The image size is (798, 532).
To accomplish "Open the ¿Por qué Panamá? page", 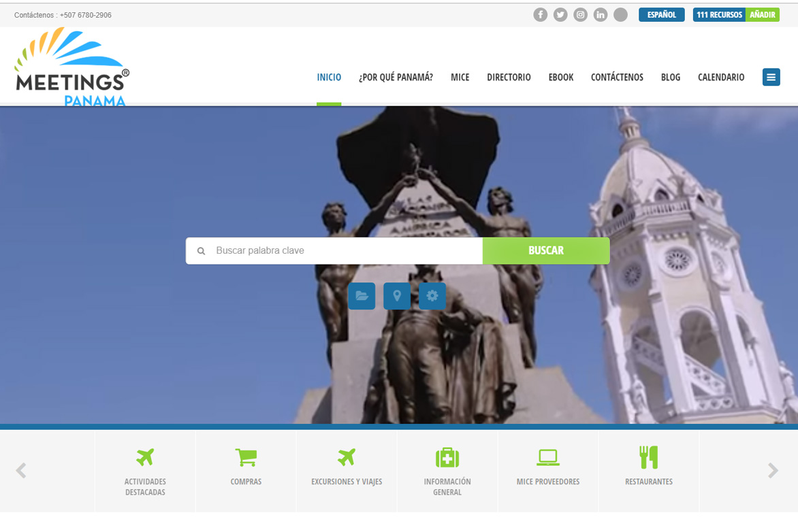I will point(396,78).
